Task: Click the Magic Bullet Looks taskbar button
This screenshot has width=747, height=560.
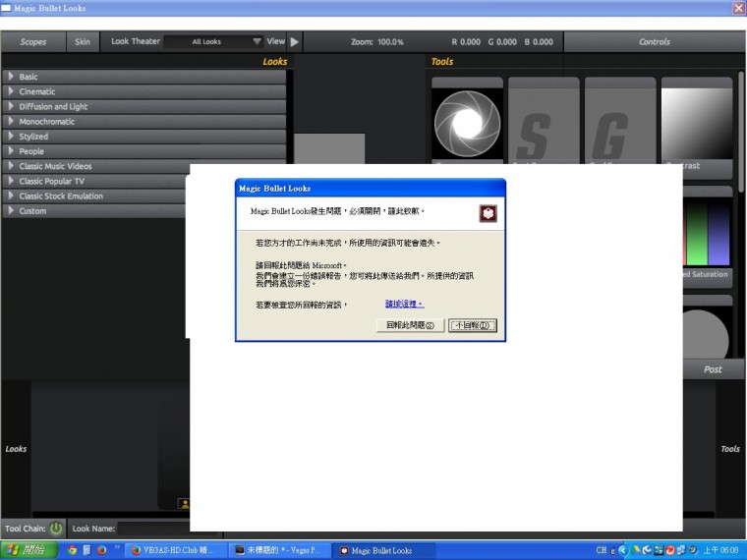Action: [x=383, y=550]
